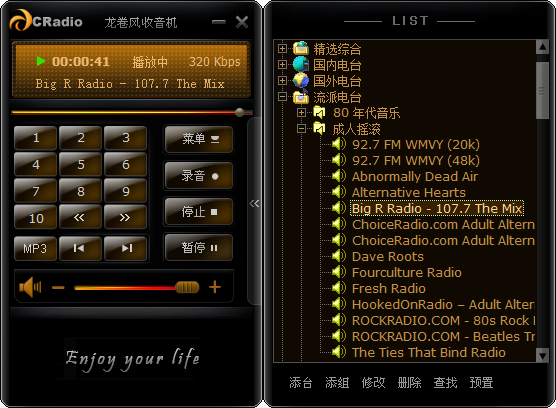The height and width of the screenshot is (408, 556).
Task: Skip to next station icon
Action: pos(125,248)
